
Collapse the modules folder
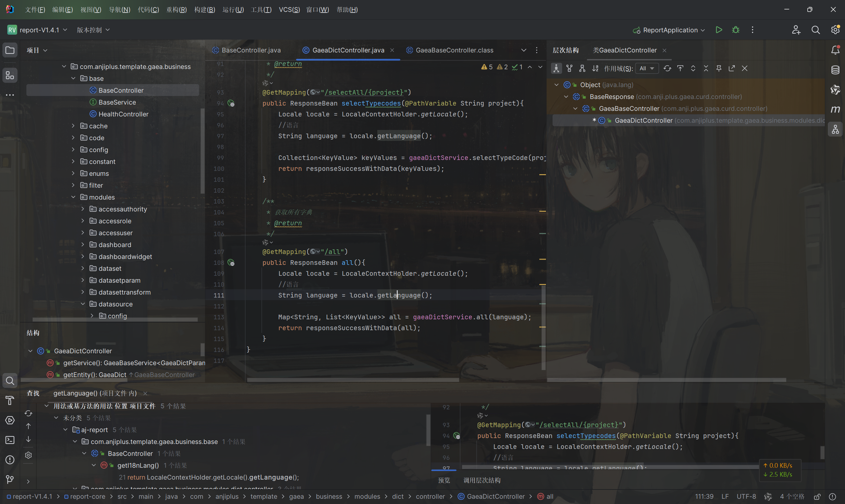[x=73, y=197]
